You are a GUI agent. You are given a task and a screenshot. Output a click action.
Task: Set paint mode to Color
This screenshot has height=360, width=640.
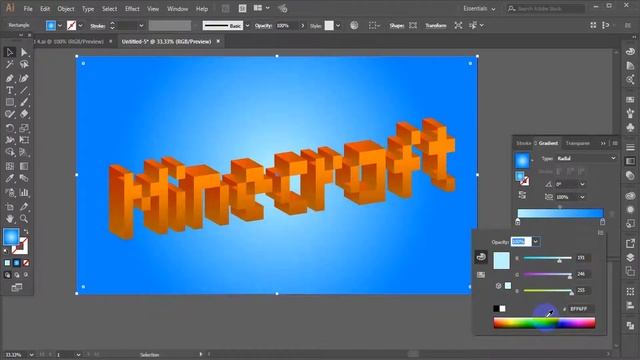pyautogui.click(x=7, y=263)
